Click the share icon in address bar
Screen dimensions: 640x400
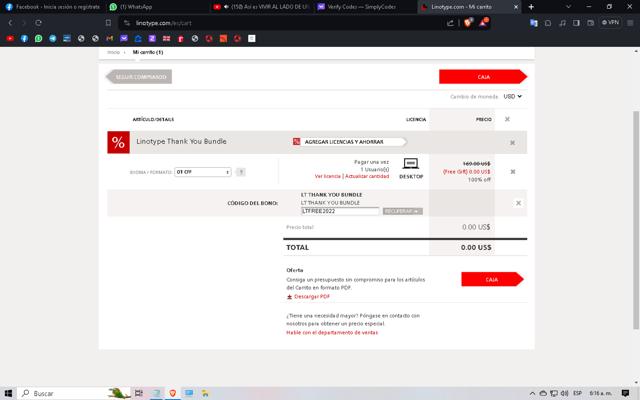click(x=450, y=23)
